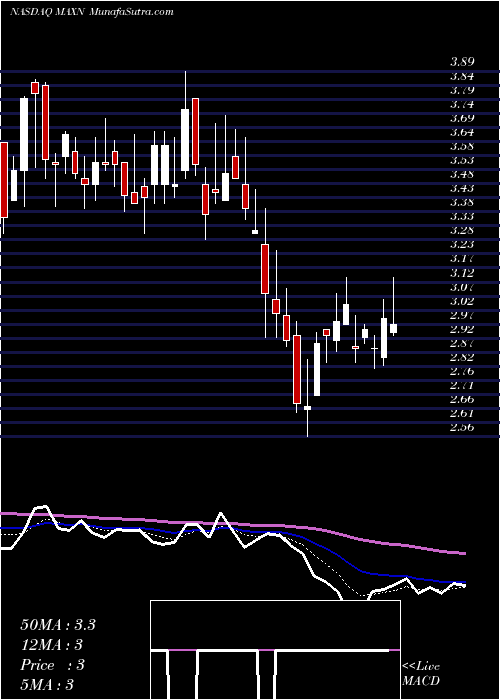This screenshot has height=700, width=500.
Task: Click the <<Live MACD label
Action: [421, 674]
